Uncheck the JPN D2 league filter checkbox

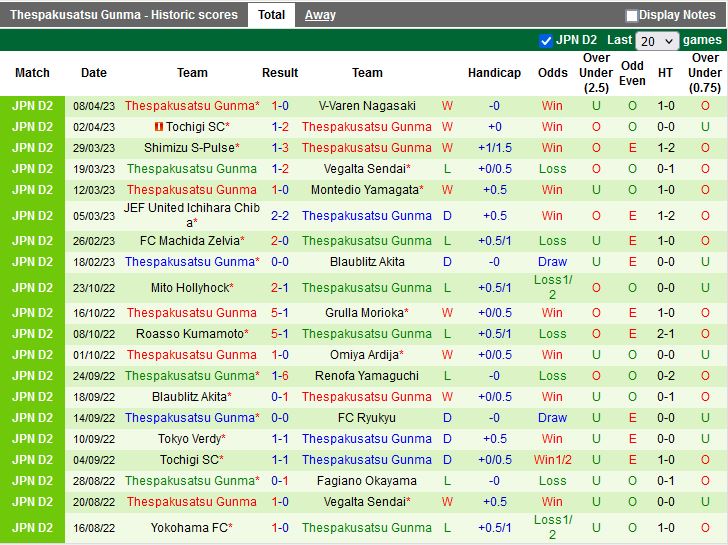click(x=546, y=41)
